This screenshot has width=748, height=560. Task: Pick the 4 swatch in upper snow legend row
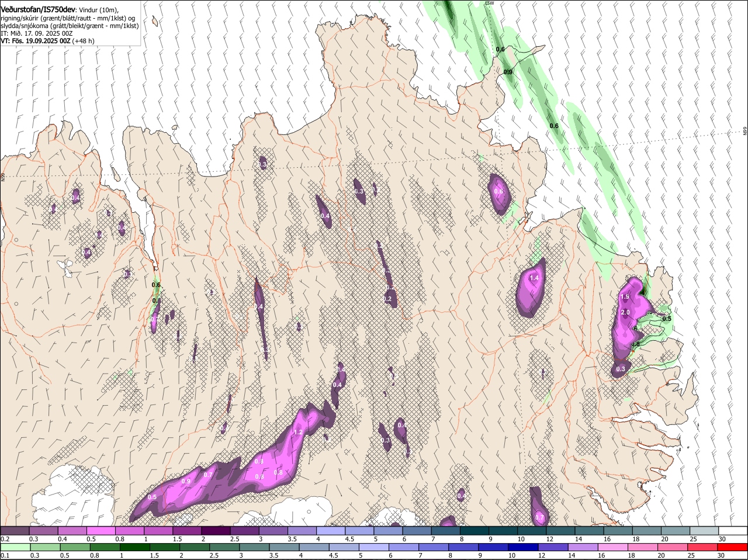pos(331,531)
